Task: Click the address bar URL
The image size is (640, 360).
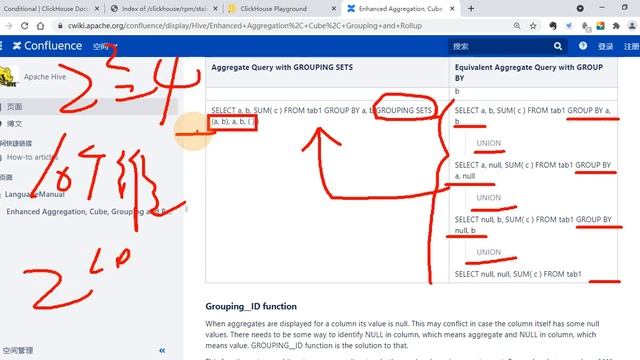Action: point(245,26)
